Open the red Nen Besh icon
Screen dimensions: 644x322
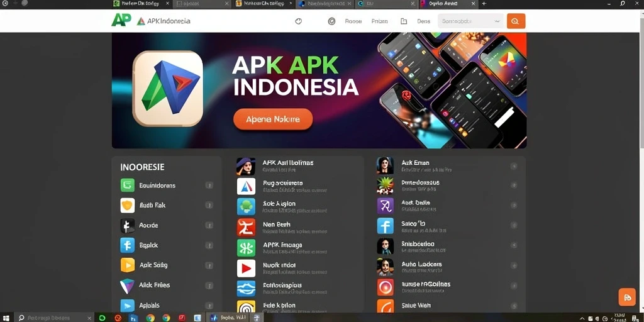click(246, 227)
